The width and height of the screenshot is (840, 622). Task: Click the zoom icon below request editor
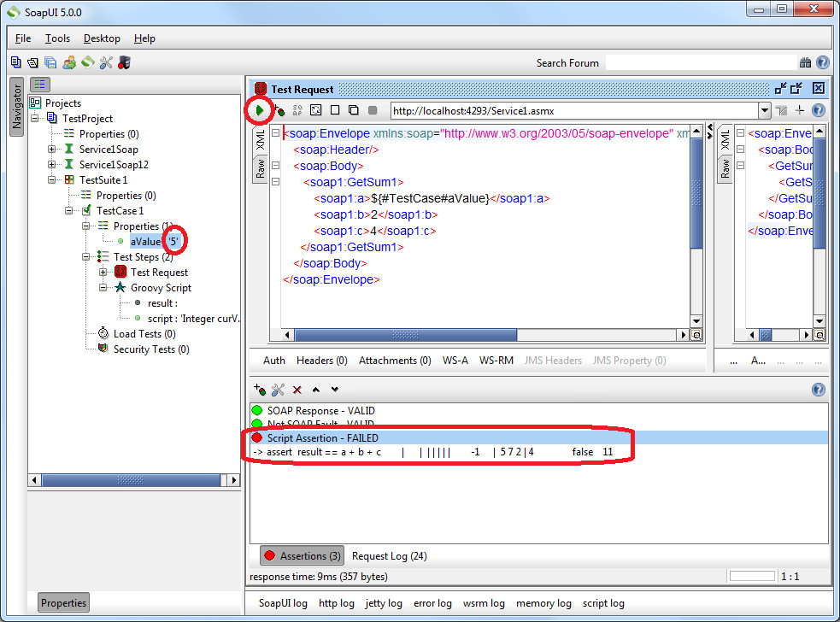point(696,335)
